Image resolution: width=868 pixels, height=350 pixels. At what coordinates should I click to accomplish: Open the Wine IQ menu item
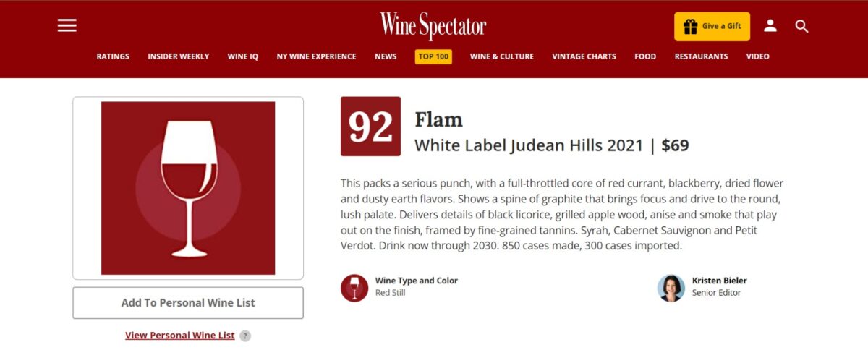coord(242,56)
